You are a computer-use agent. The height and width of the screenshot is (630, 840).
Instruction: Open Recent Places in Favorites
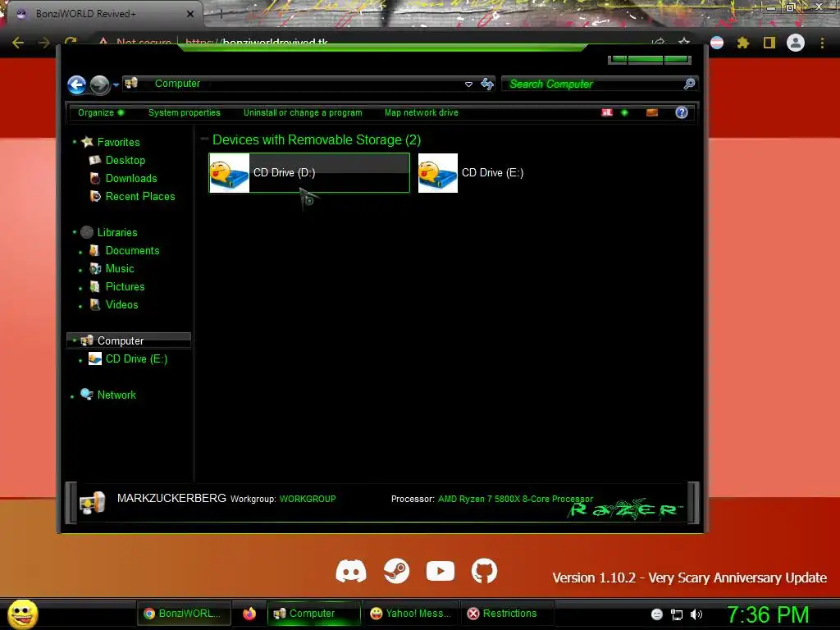coord(140,197)
